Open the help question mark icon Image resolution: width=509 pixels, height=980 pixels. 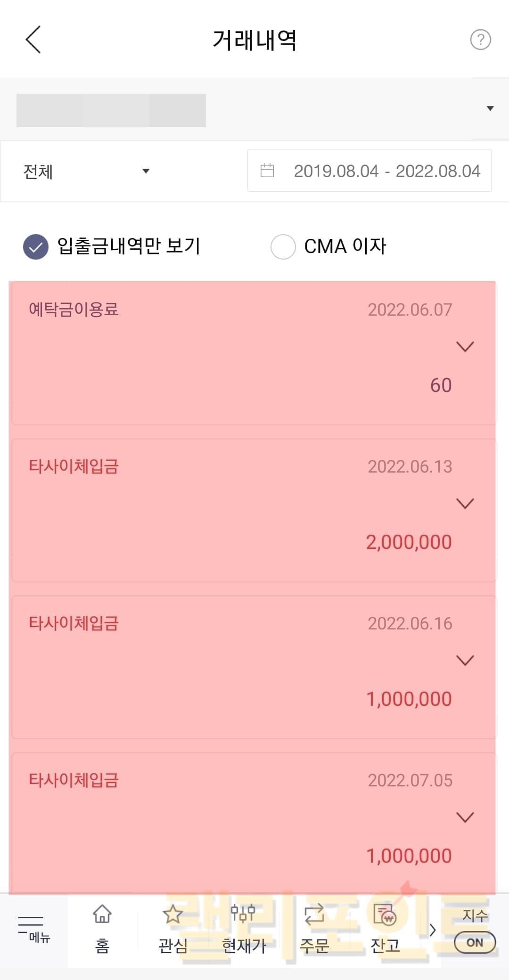[480, 40]
